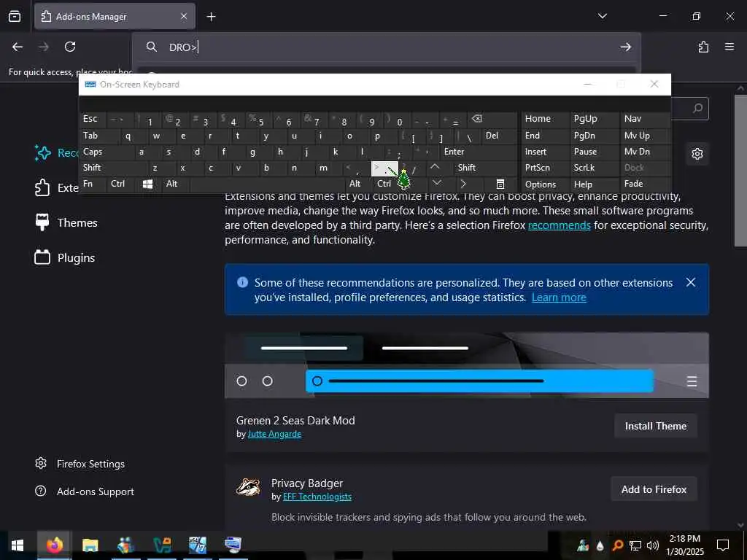Click the spacebar on On-Screen Keyboard
Screen dimensions: 747x560
point(267,184)
